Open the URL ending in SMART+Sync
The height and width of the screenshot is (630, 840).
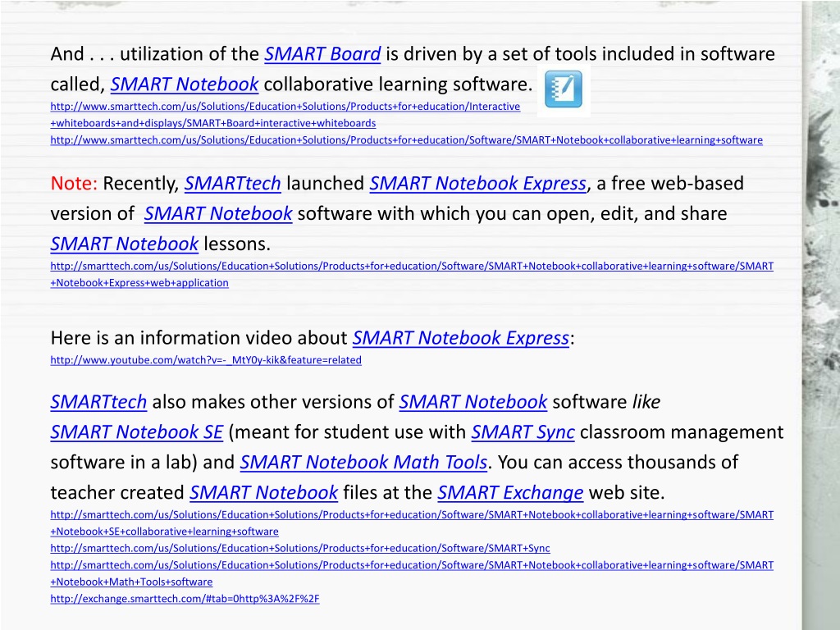[x=300, y=548]
